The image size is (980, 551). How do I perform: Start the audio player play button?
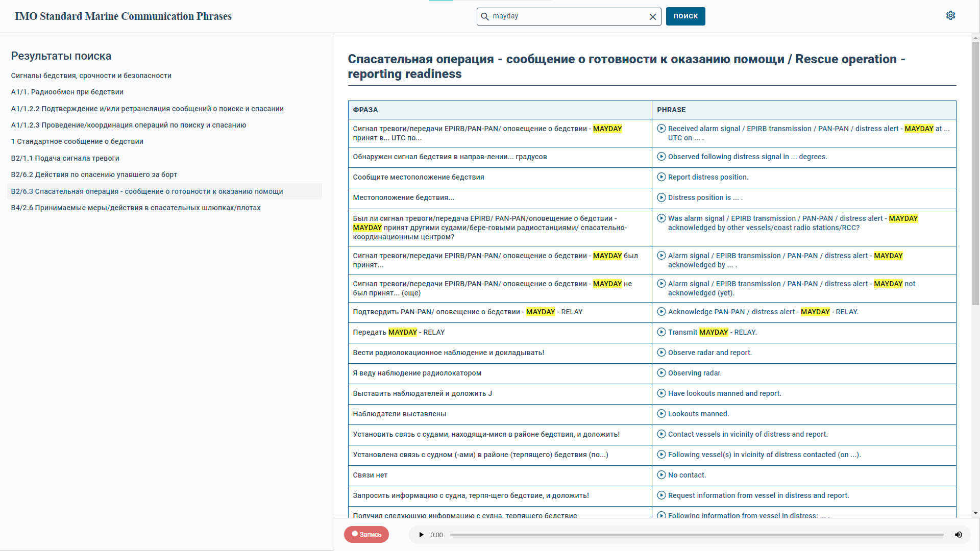pos(421,535)
